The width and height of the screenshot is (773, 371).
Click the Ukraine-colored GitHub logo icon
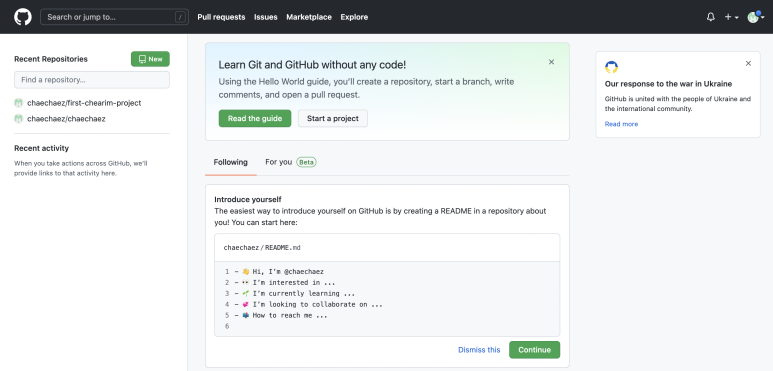[x=611, y=67]
